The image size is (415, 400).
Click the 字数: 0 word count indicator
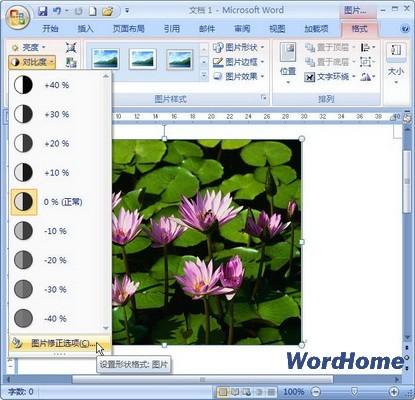pyautogui.click(x=21, y=392)
